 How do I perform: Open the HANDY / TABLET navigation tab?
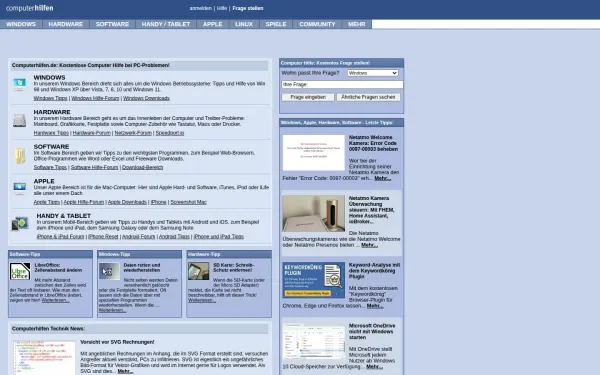166,24
